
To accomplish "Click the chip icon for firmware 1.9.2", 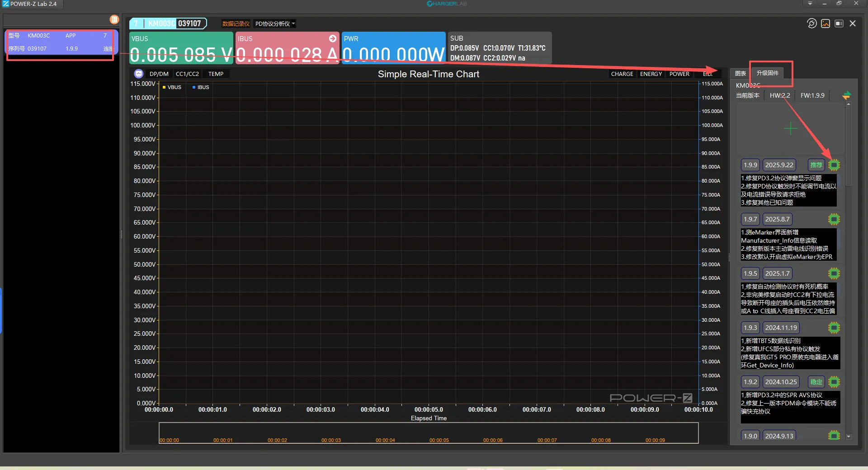I will coord(834,382).
